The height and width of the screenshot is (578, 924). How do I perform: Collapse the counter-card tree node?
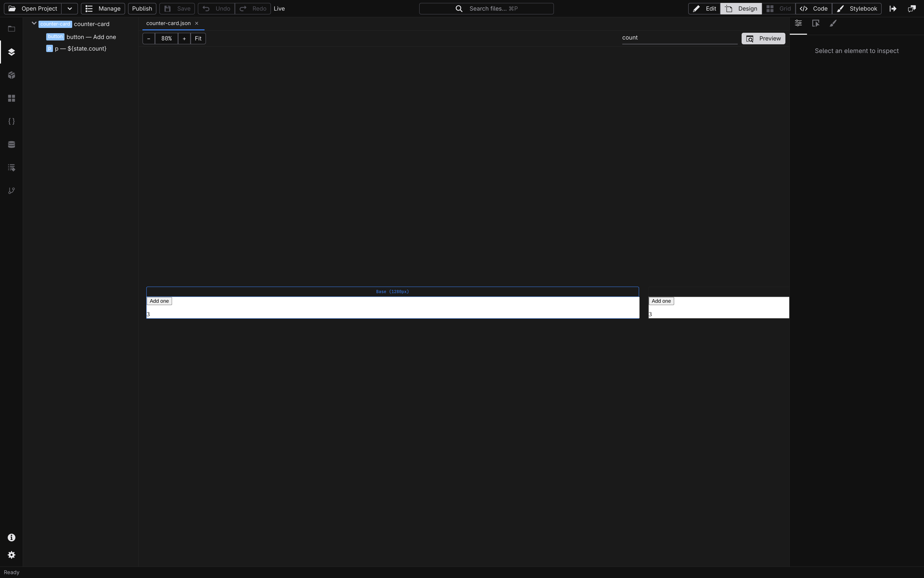tap(34, 23)
